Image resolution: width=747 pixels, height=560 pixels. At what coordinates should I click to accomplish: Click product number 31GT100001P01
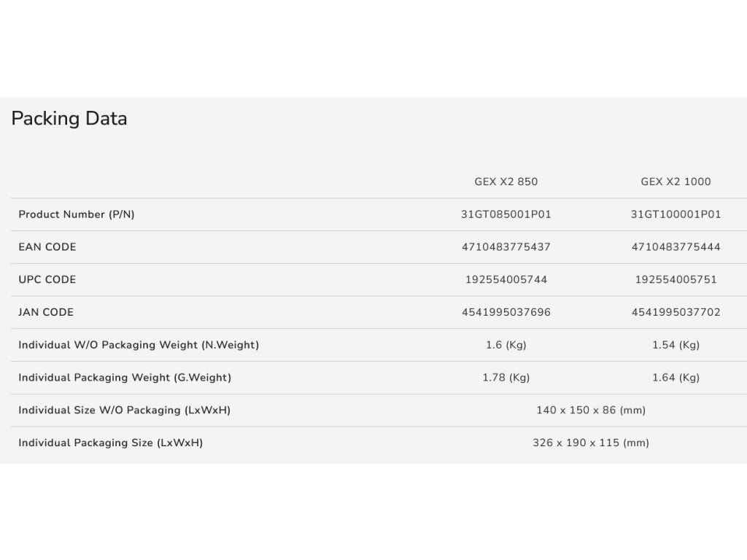tap(676, 215)
